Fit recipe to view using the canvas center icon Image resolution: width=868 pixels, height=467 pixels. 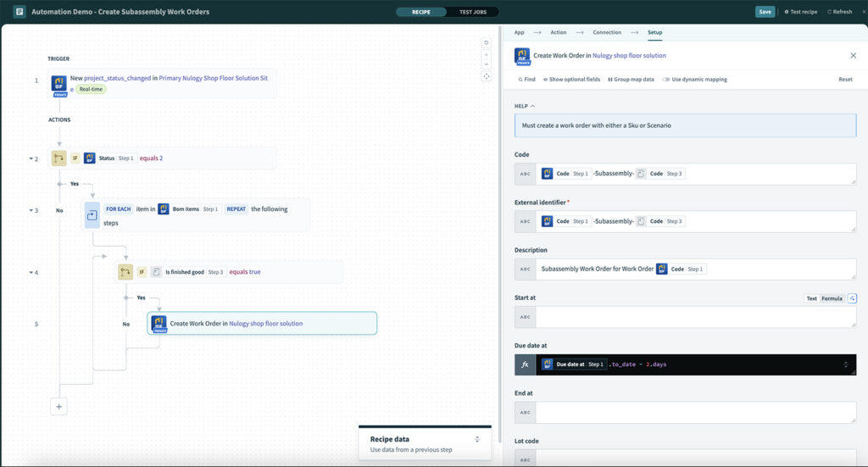[x=487, y=76]
